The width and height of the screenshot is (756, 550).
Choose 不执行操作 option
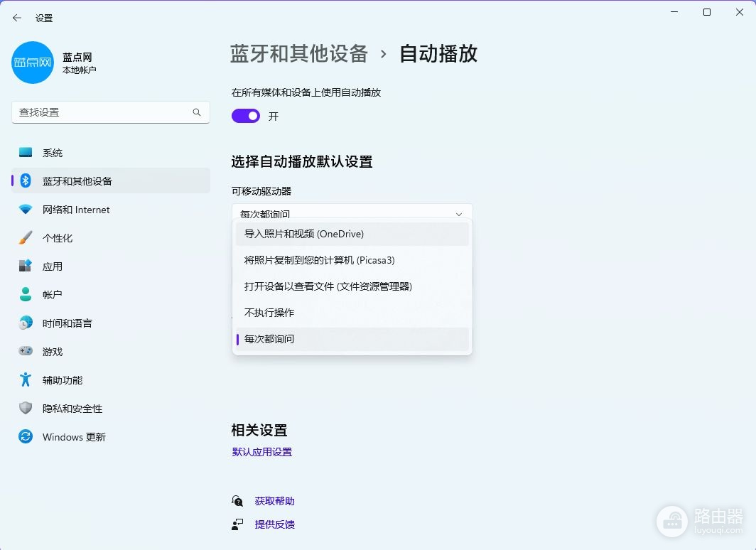352,313
